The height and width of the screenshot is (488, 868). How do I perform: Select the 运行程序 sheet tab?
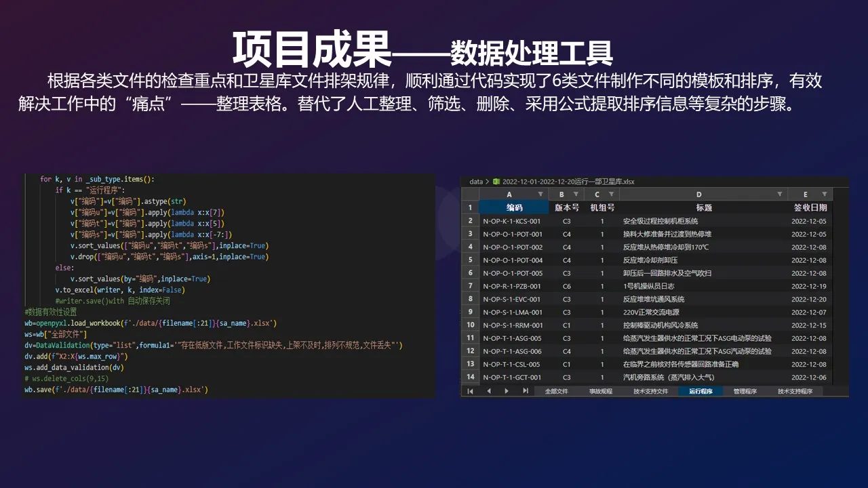701,391
